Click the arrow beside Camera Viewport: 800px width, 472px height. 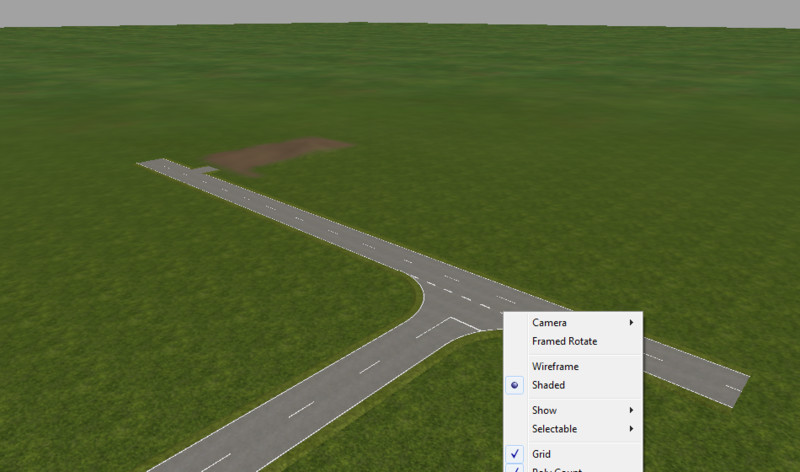630,323
